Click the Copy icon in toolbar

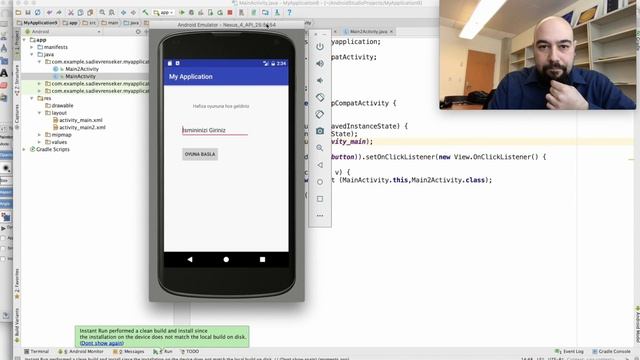tap(80, 13)
